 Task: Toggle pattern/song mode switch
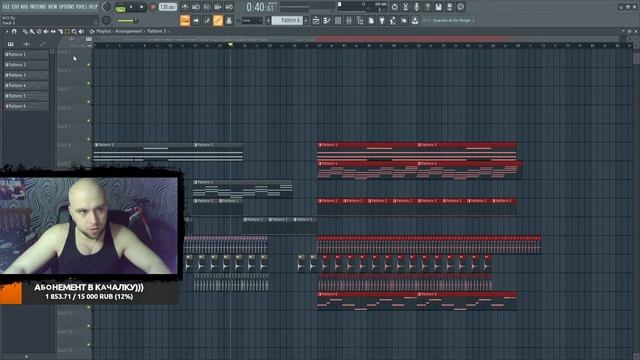tap(120, 7)
